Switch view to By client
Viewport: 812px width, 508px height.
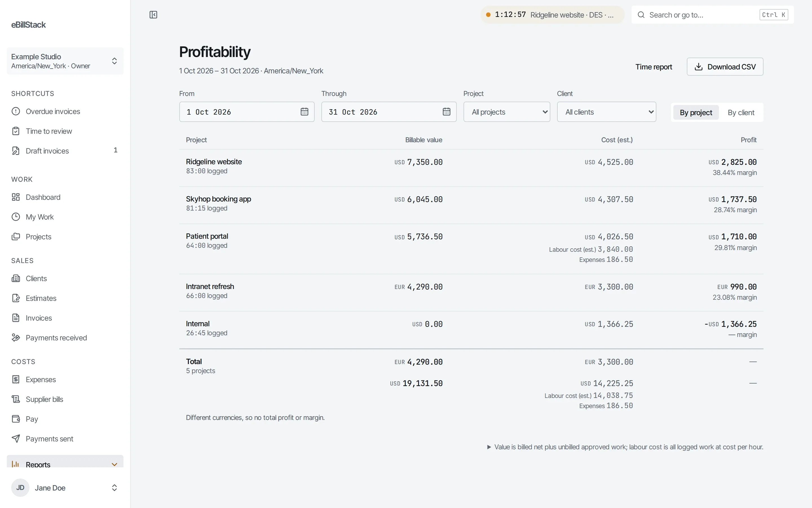pyautogui.click(x=741, y=113)
